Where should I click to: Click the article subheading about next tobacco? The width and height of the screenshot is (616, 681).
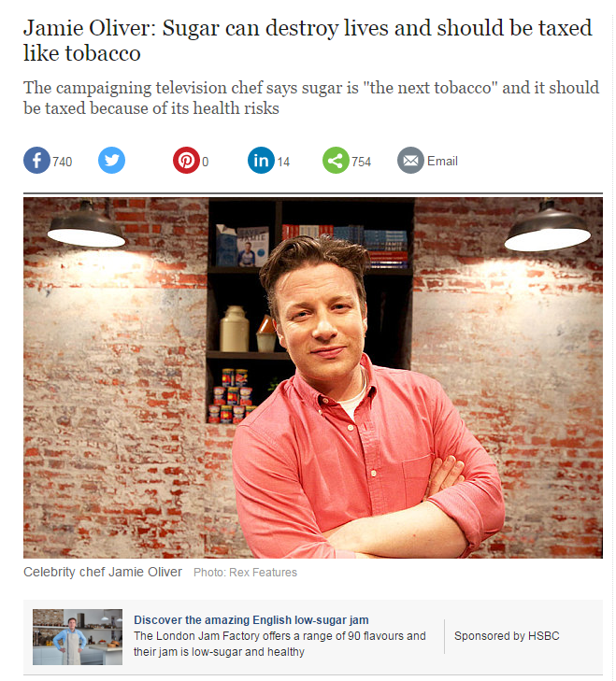click(311, 98)
